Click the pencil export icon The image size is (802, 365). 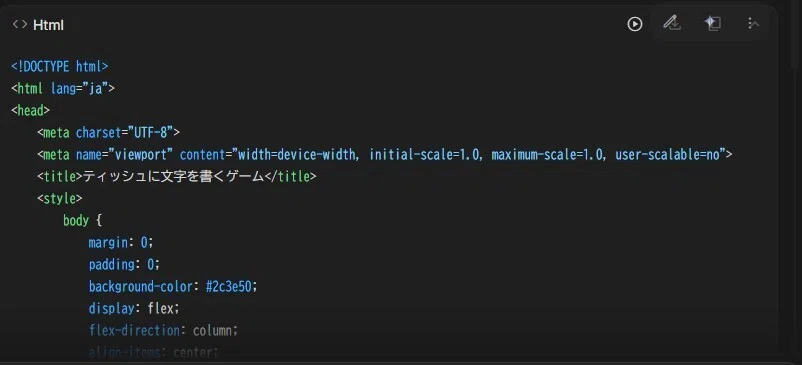pyautogui.click(x=671, y=23)
